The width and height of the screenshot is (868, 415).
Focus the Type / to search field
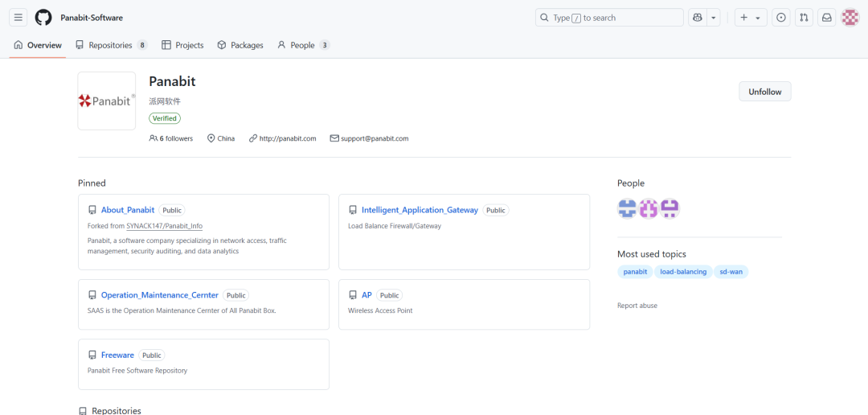pyautogui.click(x=609, y=18)
